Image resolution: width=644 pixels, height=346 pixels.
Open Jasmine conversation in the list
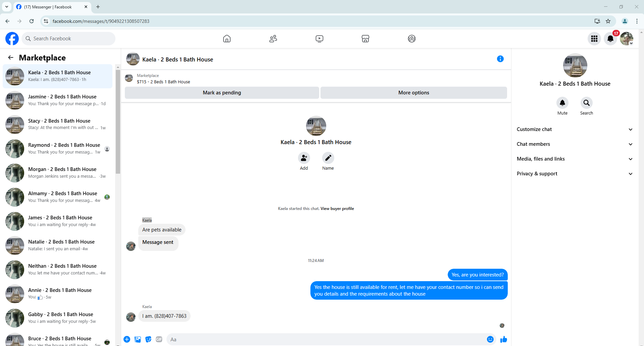tap(58, 100)
